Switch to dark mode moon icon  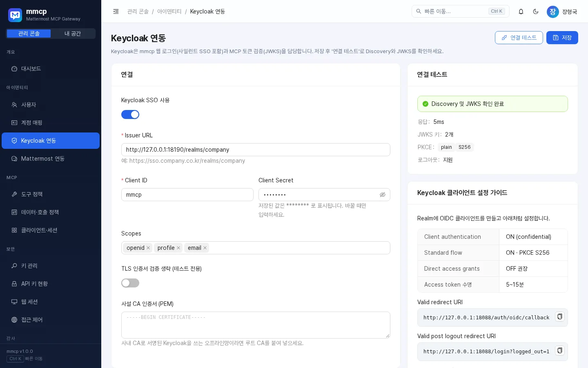point(536,11)
